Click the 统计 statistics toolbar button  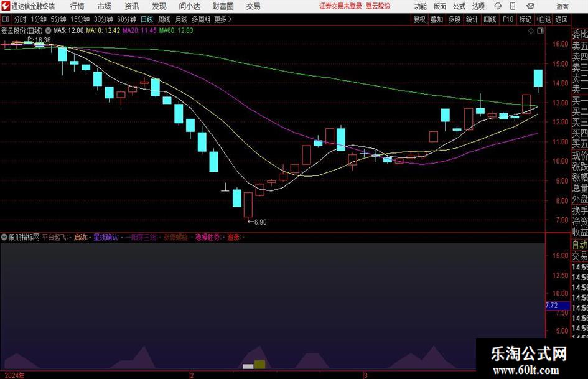tap(472, 19)
